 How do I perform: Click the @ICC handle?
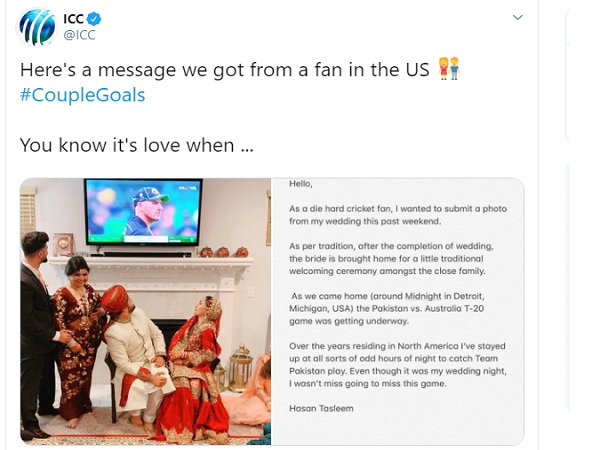(81, 35)
